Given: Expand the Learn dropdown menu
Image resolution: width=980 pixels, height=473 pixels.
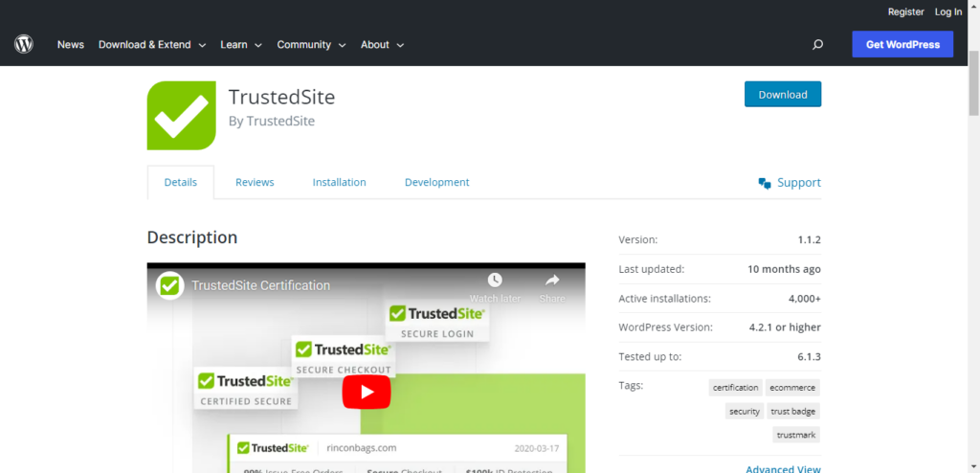Looking at the screenshot, I should click(x=240, y=44).
